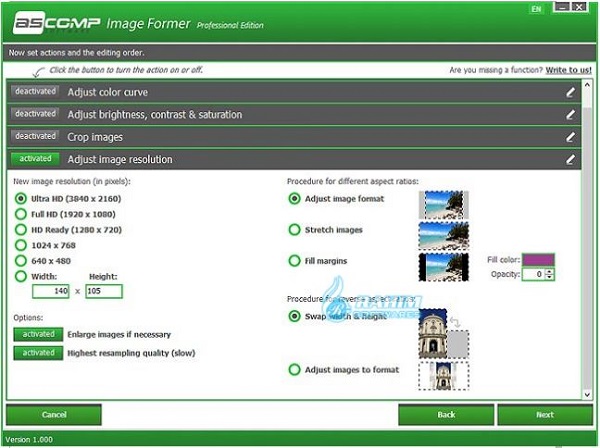Click the Version 1.000 status text
Screen dimensions: 600x448
click(29, 440)
